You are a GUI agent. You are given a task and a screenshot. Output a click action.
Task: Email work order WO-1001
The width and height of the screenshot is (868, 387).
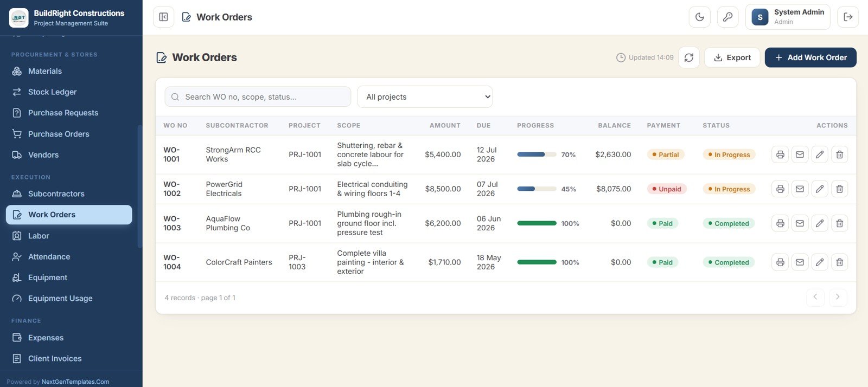click(800, 154)
